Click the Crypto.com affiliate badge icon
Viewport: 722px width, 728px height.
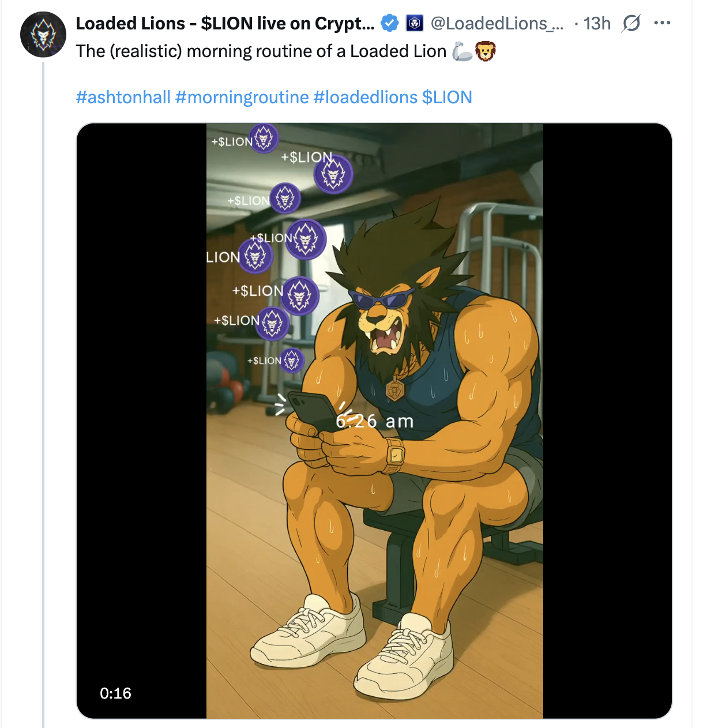coord(415,23)
